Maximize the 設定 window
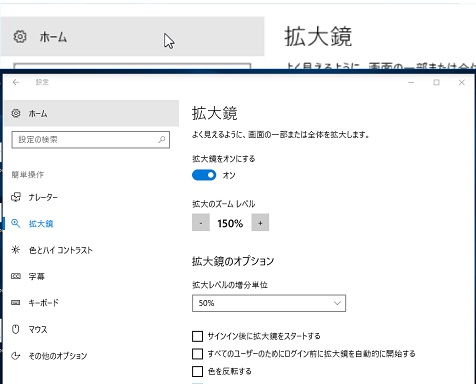 [x=436, y=82]
